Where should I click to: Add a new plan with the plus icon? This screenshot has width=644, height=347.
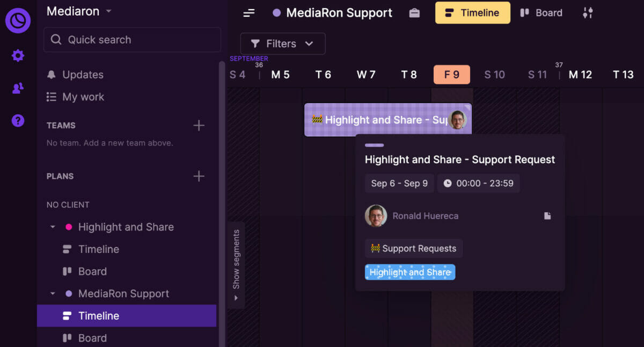click(199, 176)
